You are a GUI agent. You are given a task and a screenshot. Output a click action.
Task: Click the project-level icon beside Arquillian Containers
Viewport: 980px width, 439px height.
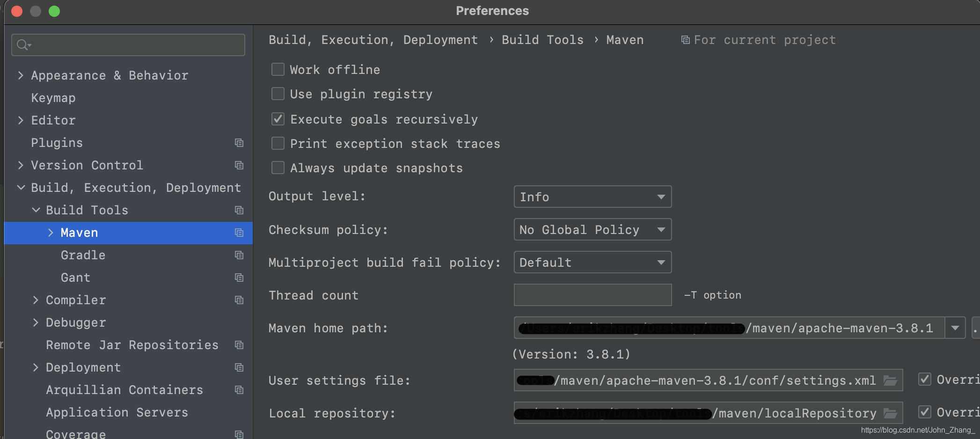(x=239, y=390)
